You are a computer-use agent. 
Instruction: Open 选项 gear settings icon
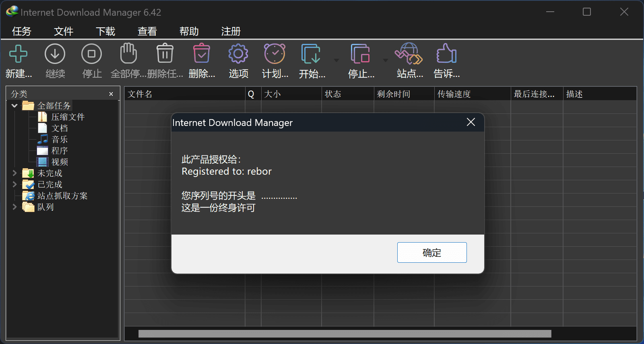pyautogui.click(x=238, y=54)
